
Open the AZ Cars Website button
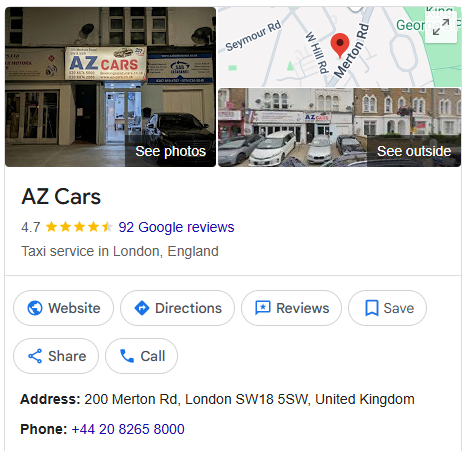click(63, 308)
